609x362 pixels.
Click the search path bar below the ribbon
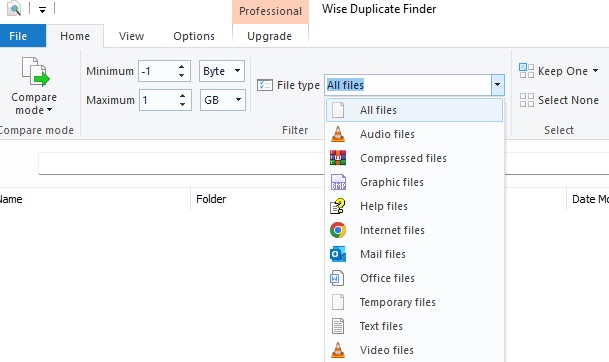(x=182, y=163)
